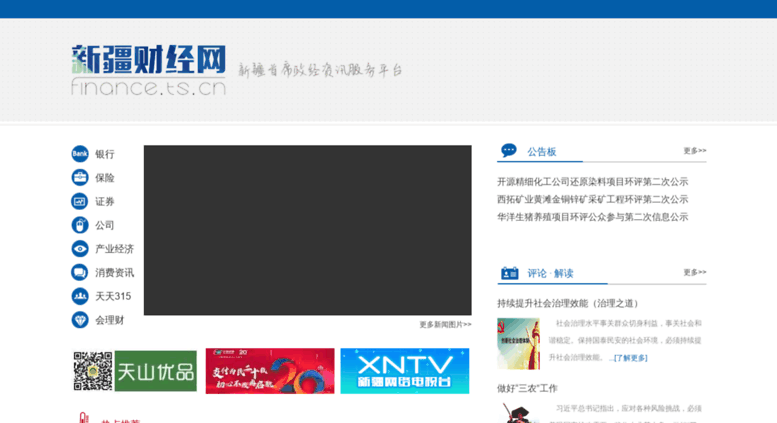This screenshot has height=423, width=777.
Task: Open article 持续提升社会治理效能（治理之道）
Action: pos(569,303)
